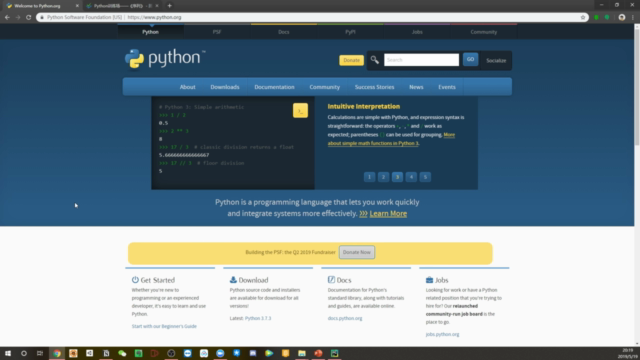Open WeChat from the taskbar
Viewport: 640px width, 360px height.
pyautogui.click(x=122, y=353)
